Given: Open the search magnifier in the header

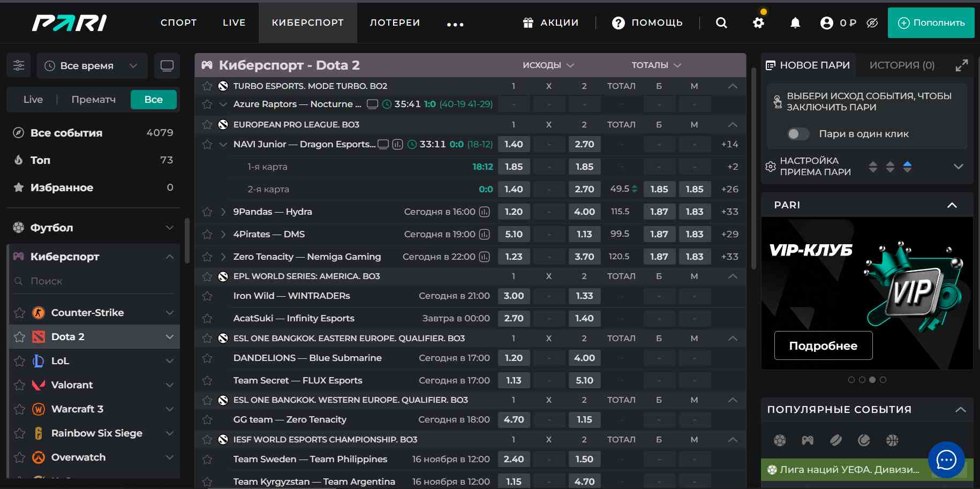Looking at the screenshot, I should 721,22.
